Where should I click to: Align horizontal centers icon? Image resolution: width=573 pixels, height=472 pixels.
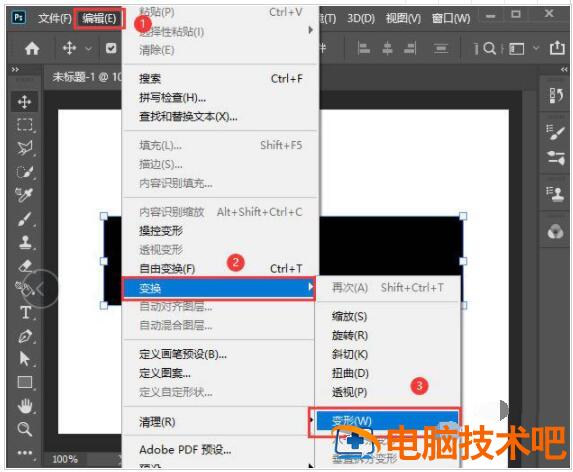pyautogui.click(x=387, y=48)
